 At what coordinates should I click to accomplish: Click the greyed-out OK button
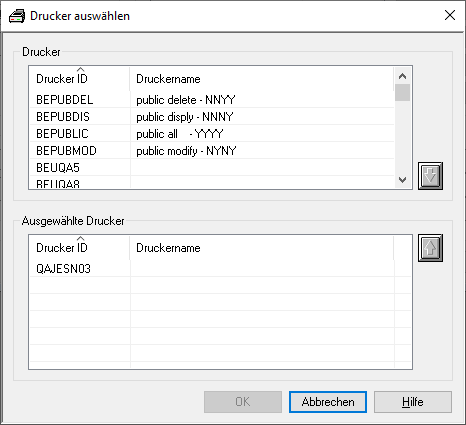tap(243, 402)
